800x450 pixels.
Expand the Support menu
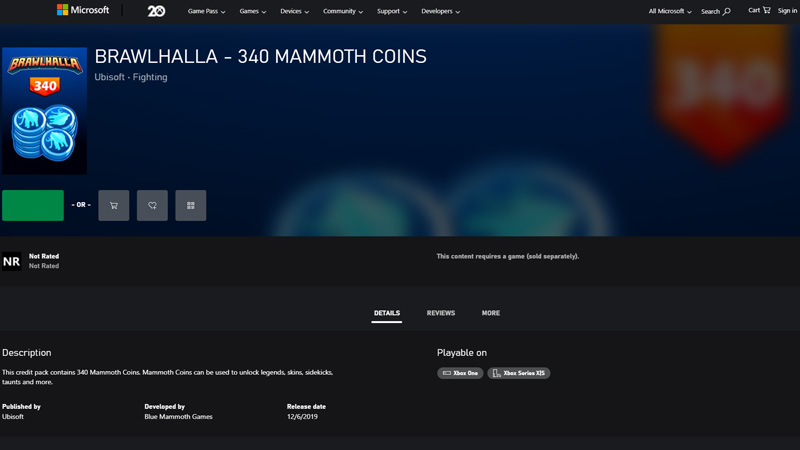pos(392,11)
